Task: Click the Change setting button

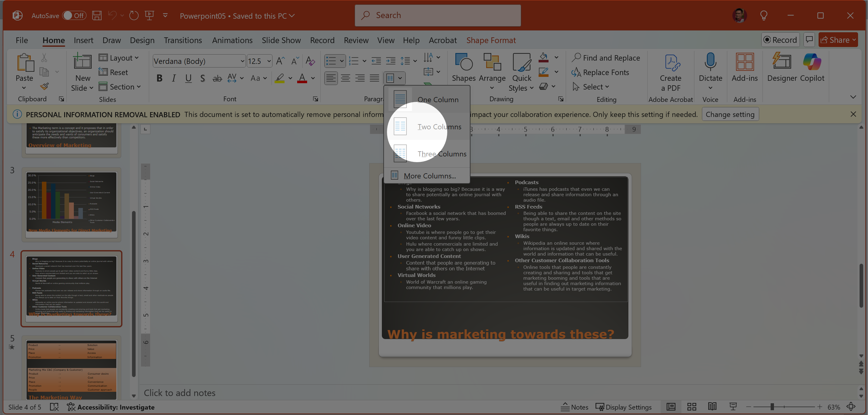Action: pyautogui.click(x=730, y=114)
